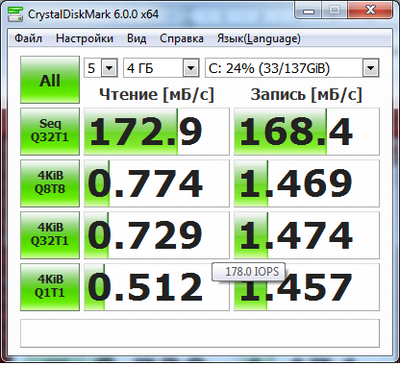Image resolution: width=400 pixels, height=365 pixels.
Task: Start the 4KiB Q8T8 test
Action: [x=50, y=183]
